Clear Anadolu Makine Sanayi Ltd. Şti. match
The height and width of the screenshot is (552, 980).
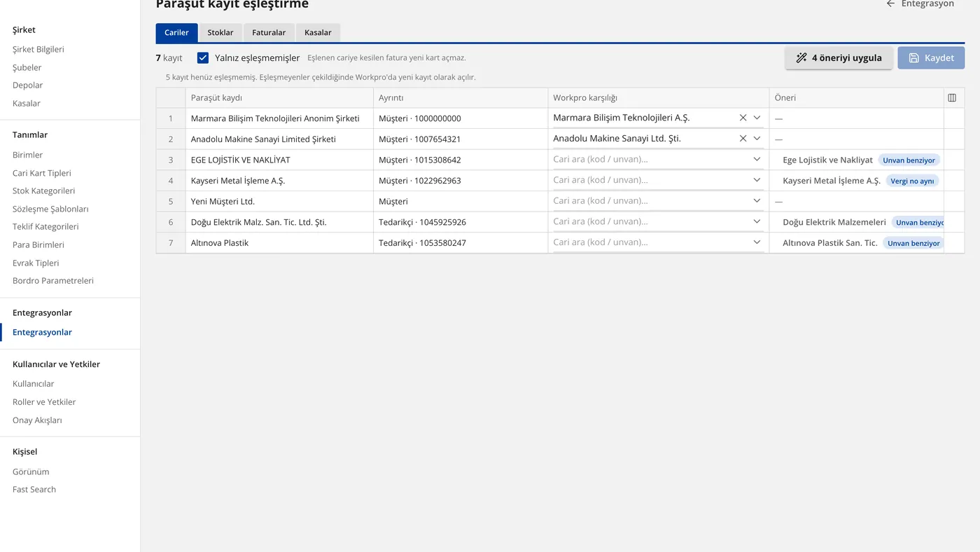pyautogui.click(x=743, y=139)
